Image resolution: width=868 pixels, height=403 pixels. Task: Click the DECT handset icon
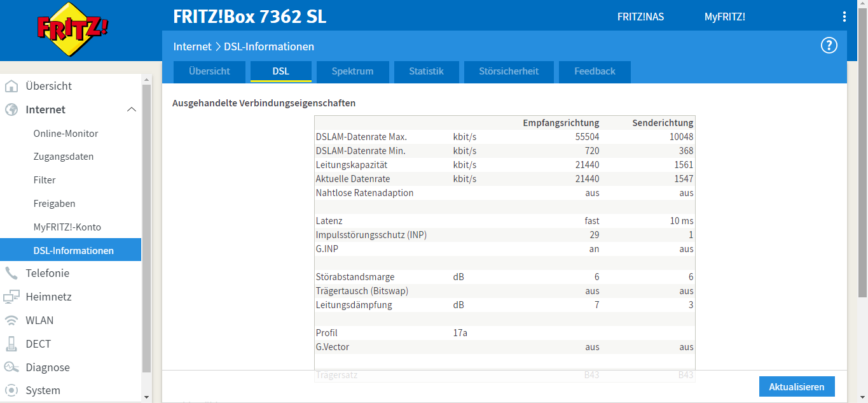tap(11, 344)
